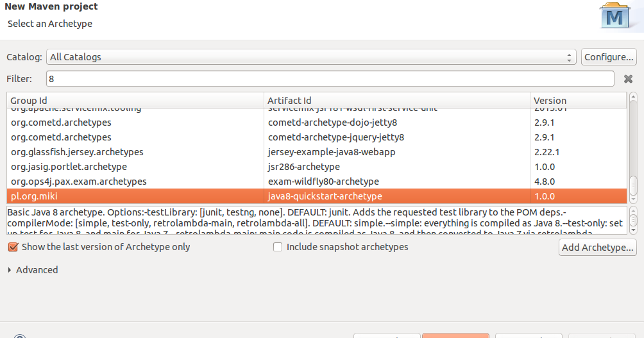Screen dimensions: 644x338
Task: Click version 2.22.1 cell
Action: coord(547,152)
